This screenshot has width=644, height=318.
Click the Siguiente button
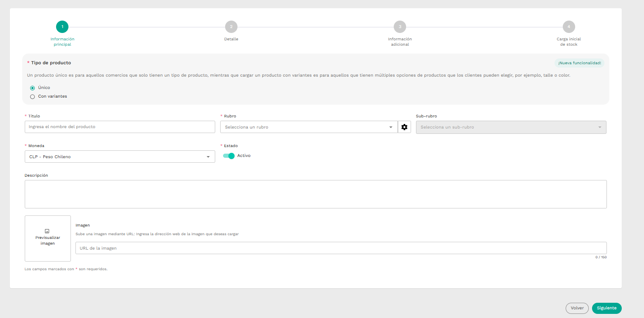pos(606,308)
